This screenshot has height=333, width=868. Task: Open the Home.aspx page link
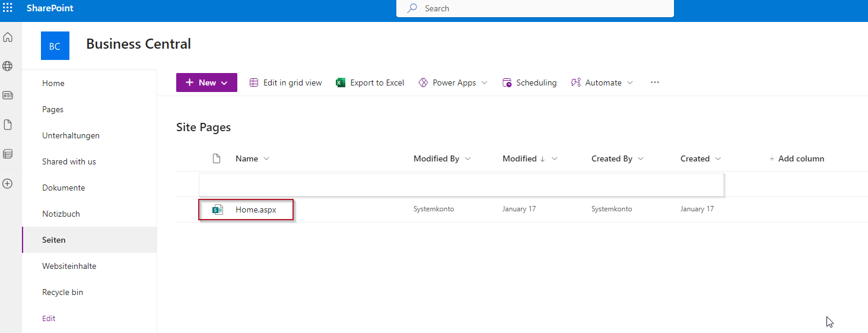[x=256, y=210]
